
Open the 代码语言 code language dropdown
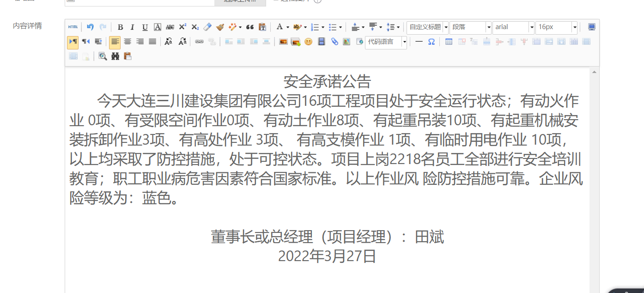[386, 42]
